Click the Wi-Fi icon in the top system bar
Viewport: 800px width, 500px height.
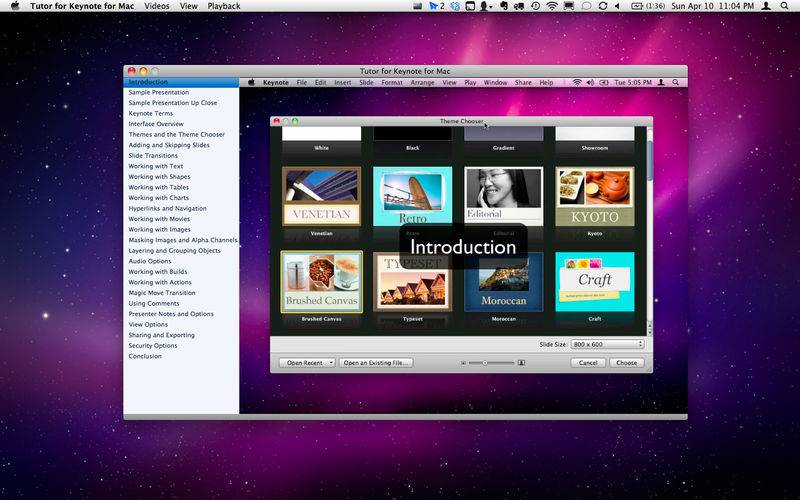click(x=552, y=6)
